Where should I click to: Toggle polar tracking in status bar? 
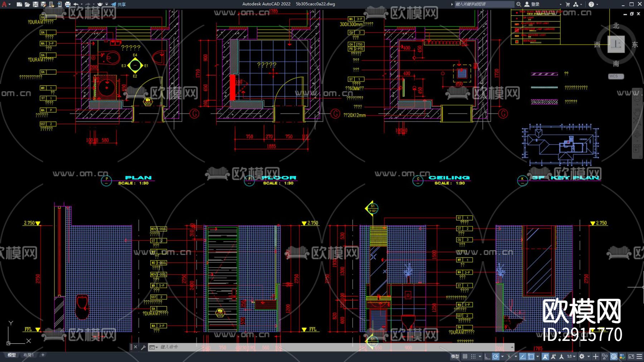click(496, 356)
